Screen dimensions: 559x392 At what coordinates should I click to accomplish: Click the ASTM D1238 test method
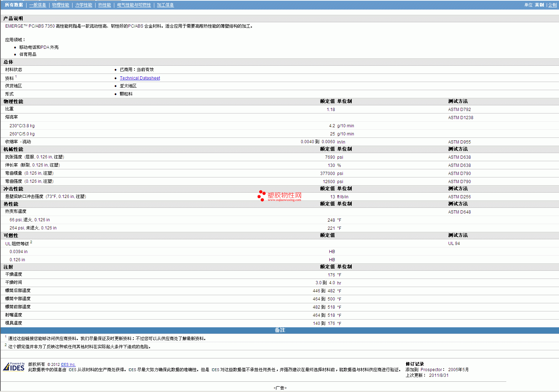click(461, 118)
